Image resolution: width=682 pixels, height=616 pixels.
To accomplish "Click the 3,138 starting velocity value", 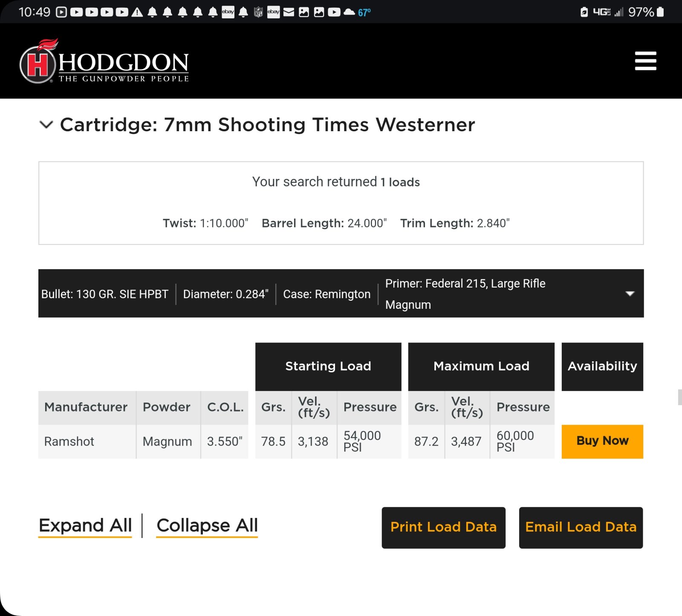I will tap(314, 442).
